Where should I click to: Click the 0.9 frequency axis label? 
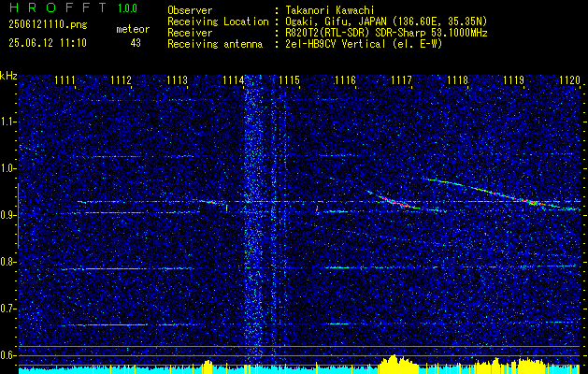coord(8,215)
